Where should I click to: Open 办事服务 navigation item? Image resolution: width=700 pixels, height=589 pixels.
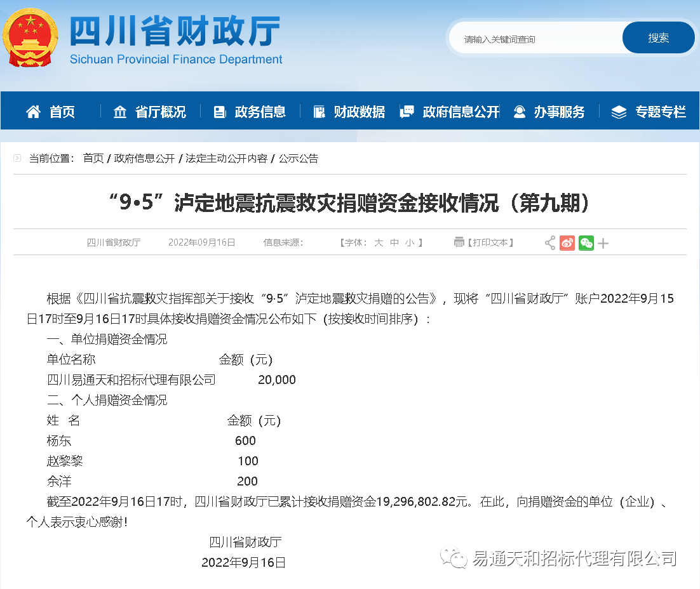(549, 112)
